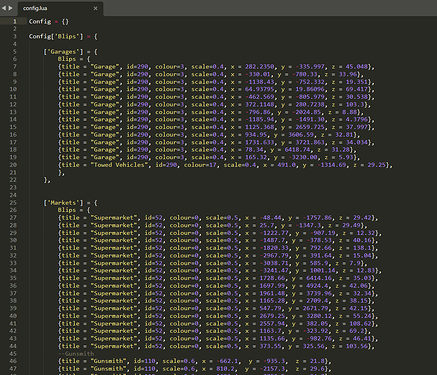Viewport: 437px width, 375px height.
Task: Place cursor on Config = {} line
Action: coord(49,21)
